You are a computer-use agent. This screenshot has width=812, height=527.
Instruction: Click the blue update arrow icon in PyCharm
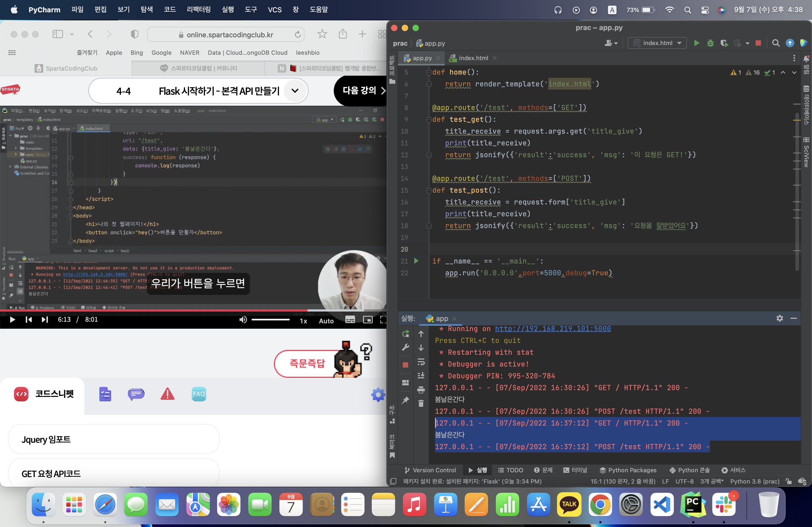pyautogui.click(x=790, y=43)
